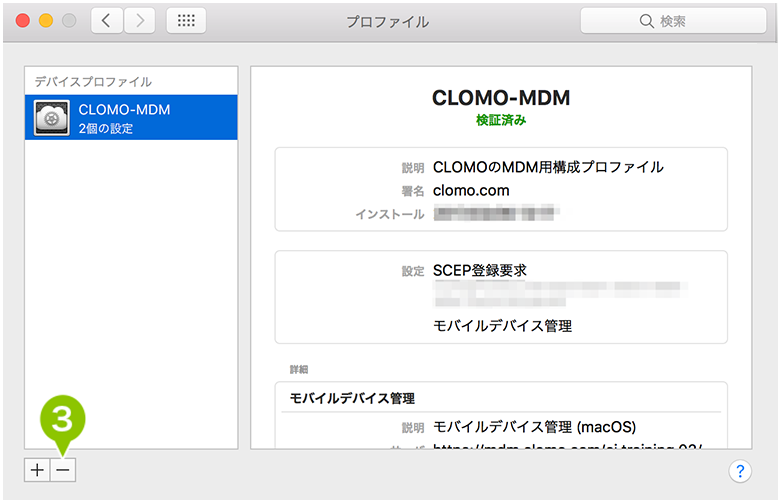Go back with the left chevron button
This screenshot has width=778, height=500.
(107, 21)
